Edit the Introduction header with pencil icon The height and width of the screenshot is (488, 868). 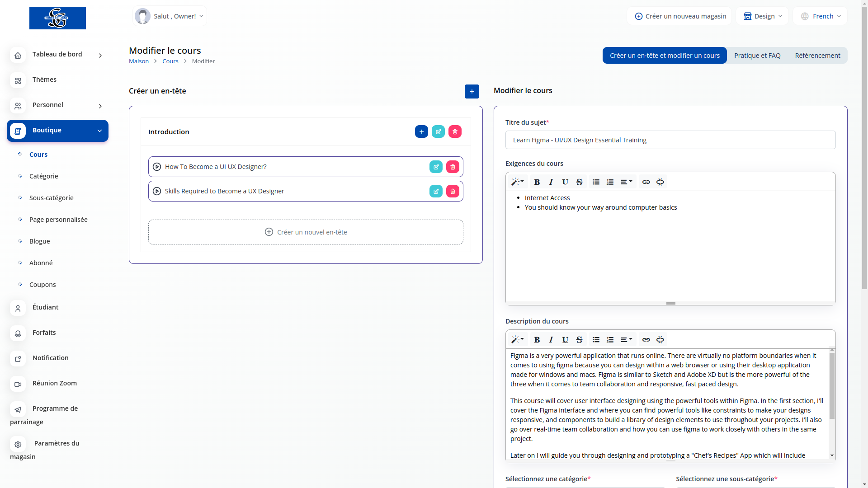pos(438,131)
